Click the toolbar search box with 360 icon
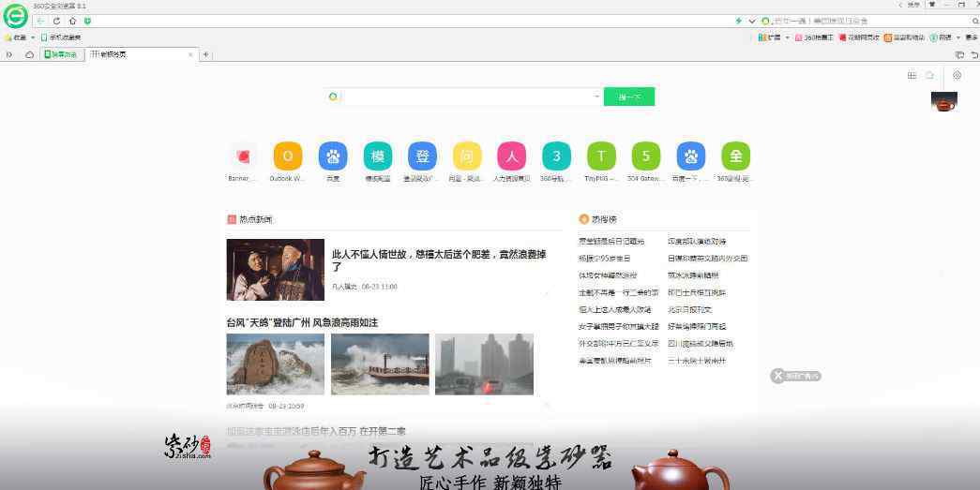 click(863, 22)
